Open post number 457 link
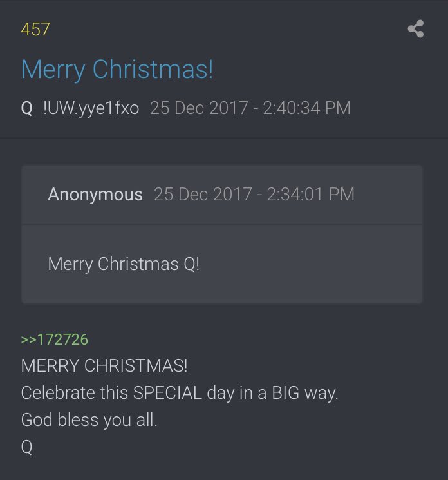Viewport: 448px width, 480px height. (x=35, y=30)
